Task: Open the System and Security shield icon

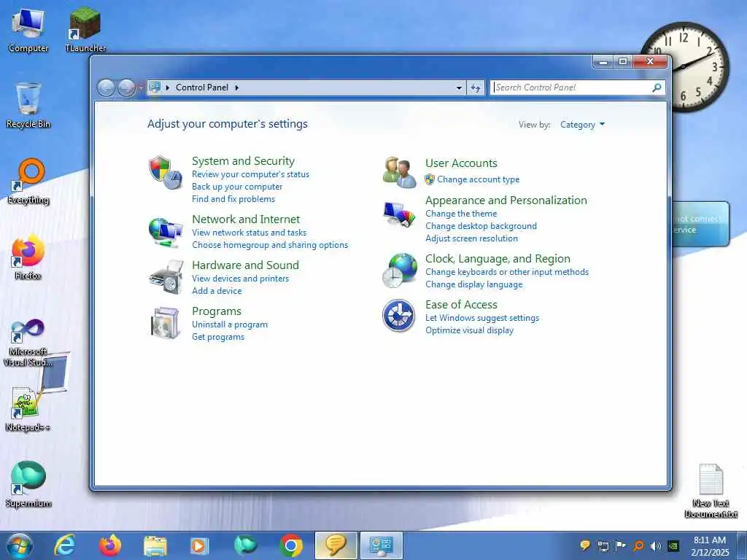Action: click(165, 172)
